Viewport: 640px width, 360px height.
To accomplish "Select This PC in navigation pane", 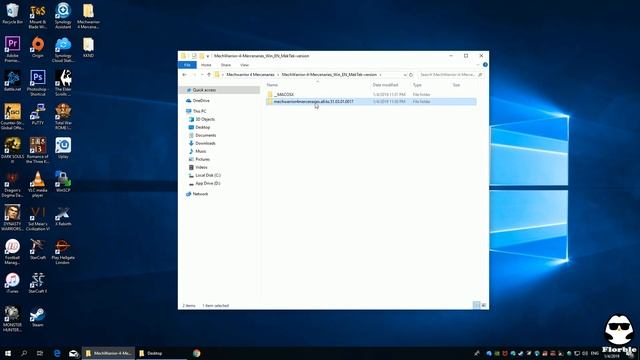I will coord(199,111).
